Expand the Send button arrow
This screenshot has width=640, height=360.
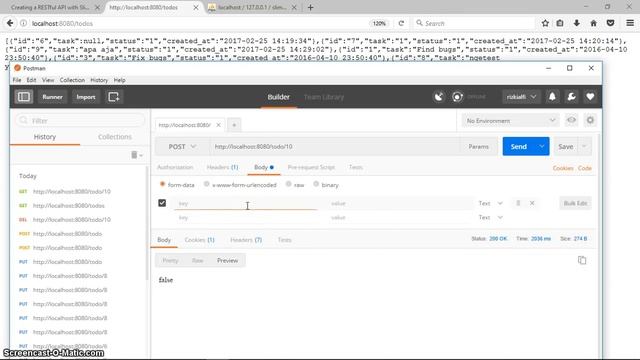coord(542,147)
